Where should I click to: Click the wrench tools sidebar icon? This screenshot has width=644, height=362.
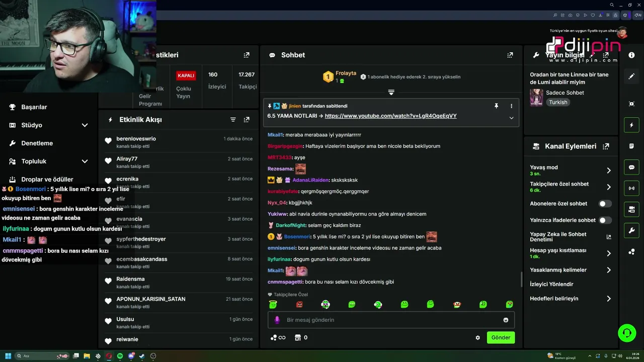click(x=631, y=231)
